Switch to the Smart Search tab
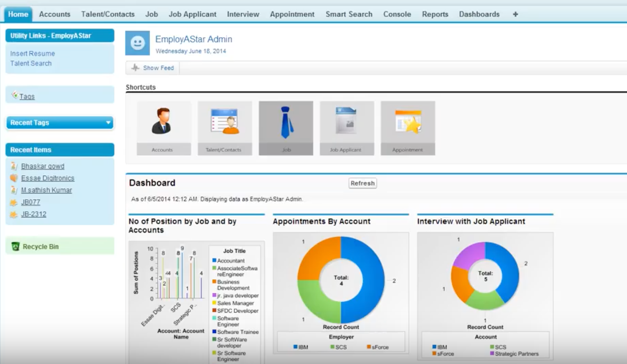The height and width of the screenshot is (364, 627). pyautogui.click(x=348, y=14)
